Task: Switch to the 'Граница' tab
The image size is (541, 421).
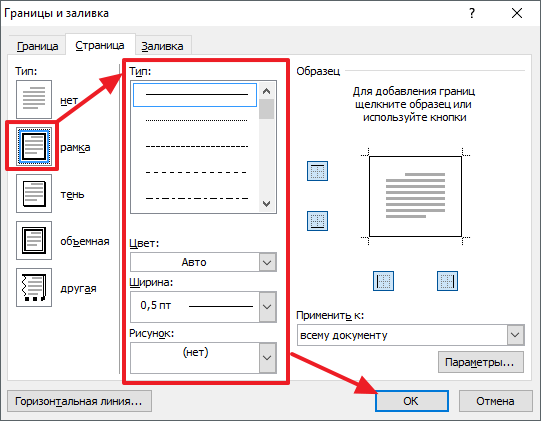Action: coord(37,46)
